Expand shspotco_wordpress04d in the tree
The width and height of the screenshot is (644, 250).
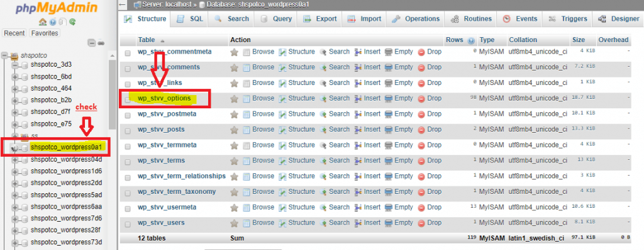(x=15, y=159)
